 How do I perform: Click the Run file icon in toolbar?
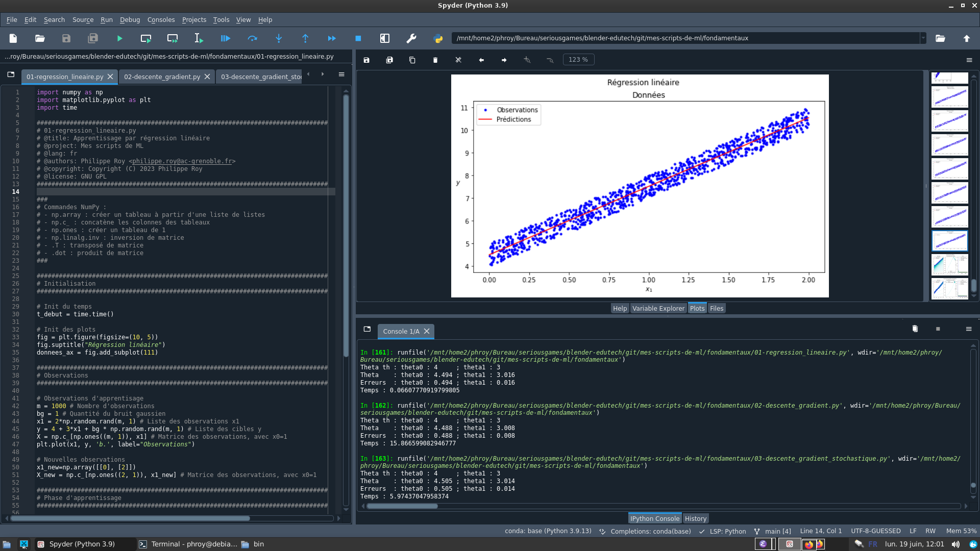pyautogui.click(x=119, y=38)
